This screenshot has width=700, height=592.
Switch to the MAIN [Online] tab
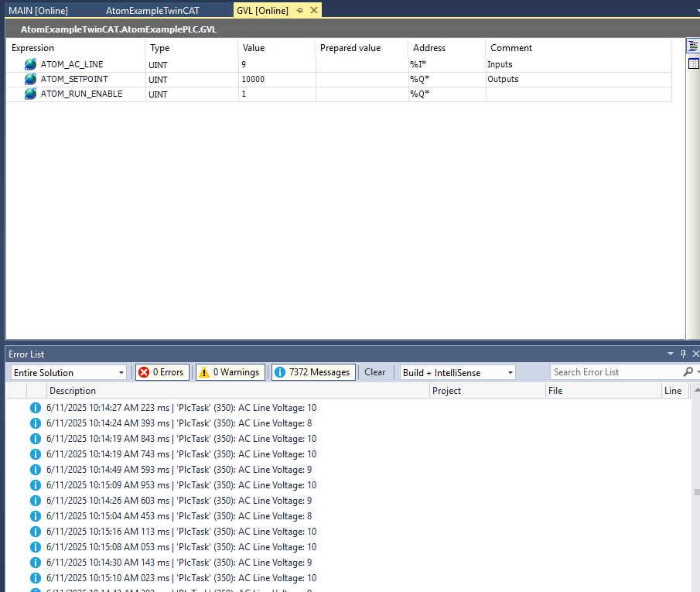[x=39, y=11]
